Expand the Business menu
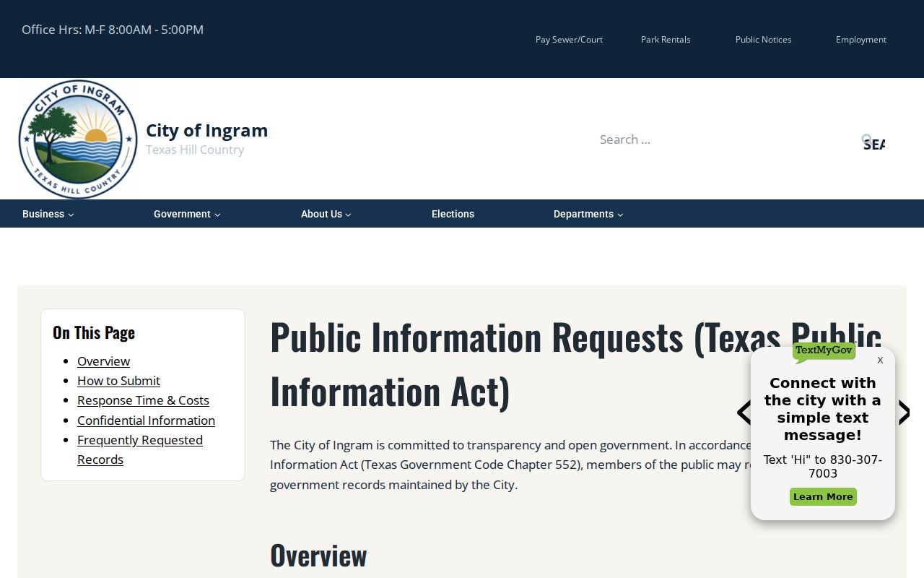Screen dimensions: 924x578 (48, 214)
